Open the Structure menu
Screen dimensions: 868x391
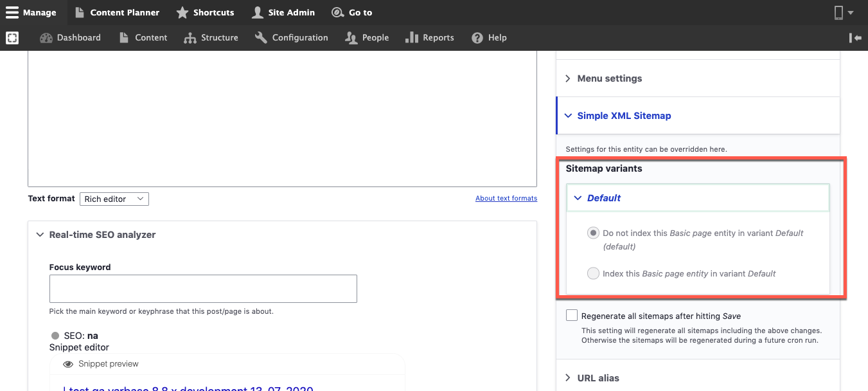point(211,38)
